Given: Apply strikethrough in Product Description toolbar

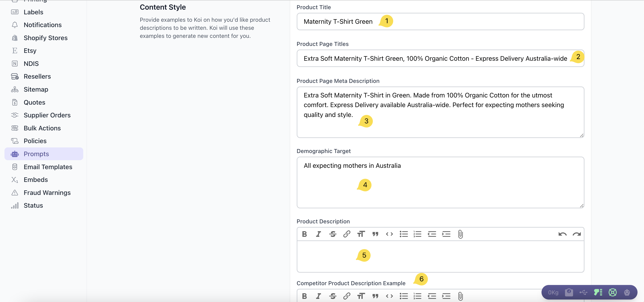Looking at the screenshot, I should point(333,234).
